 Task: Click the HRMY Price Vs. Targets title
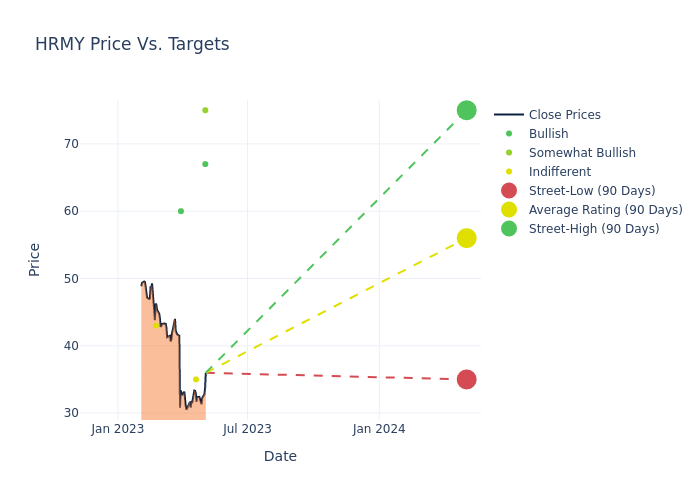point(132,44)
